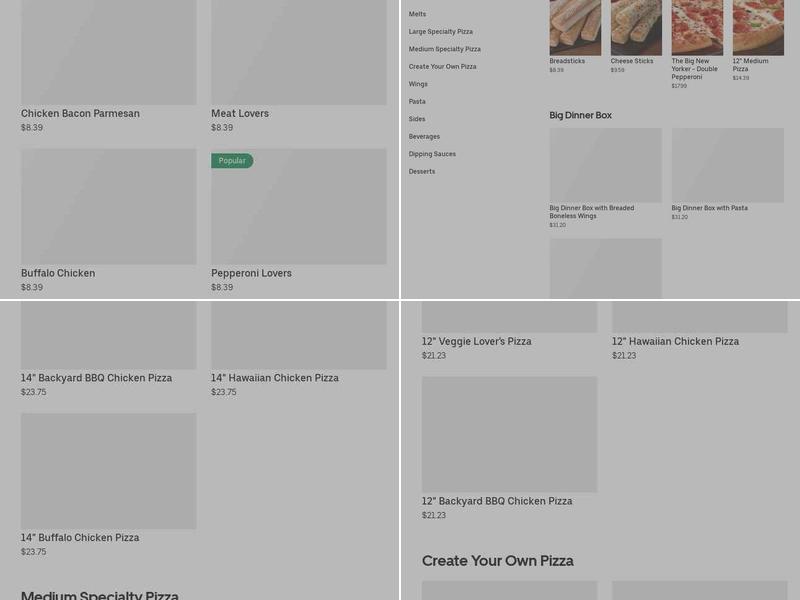Open the Melts menu category
The height and width of the screenshot is (600, 800).
click(417, 14)
